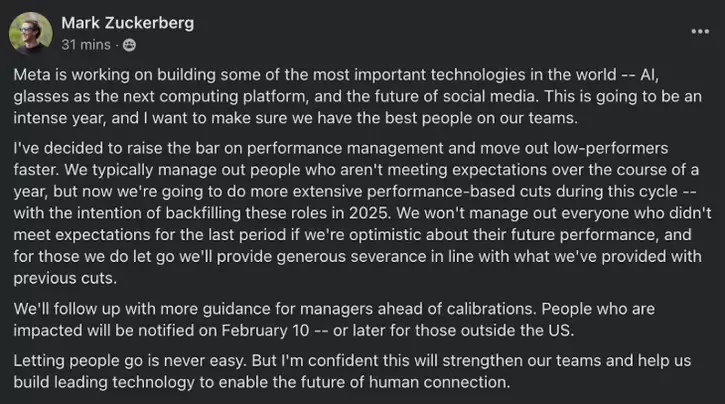Click the year '2025' in the post
The height and width of the screenshot is (404, 725).
click(368, 213)
